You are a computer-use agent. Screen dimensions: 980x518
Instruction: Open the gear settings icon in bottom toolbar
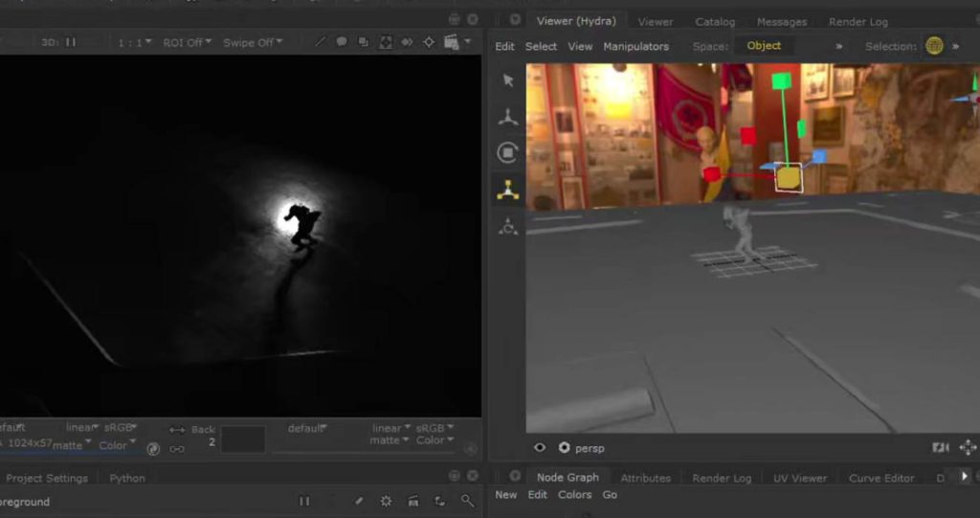(387, 501)
